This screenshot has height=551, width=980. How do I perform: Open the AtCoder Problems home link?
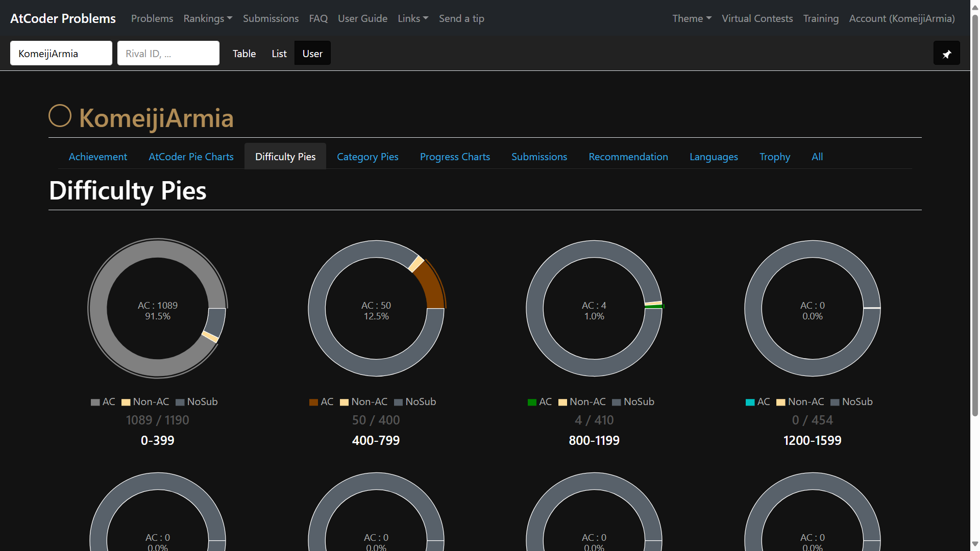[63, 18]
